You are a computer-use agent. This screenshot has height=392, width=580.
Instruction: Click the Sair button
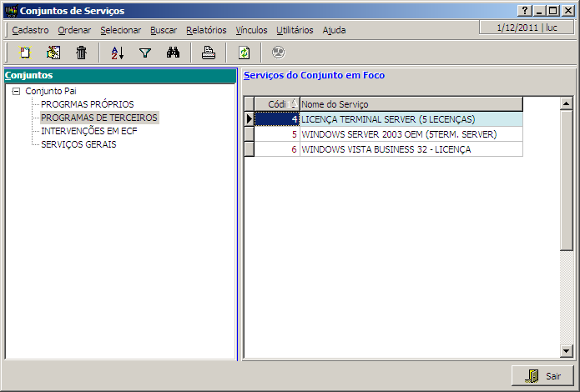(x=542, y=376)
